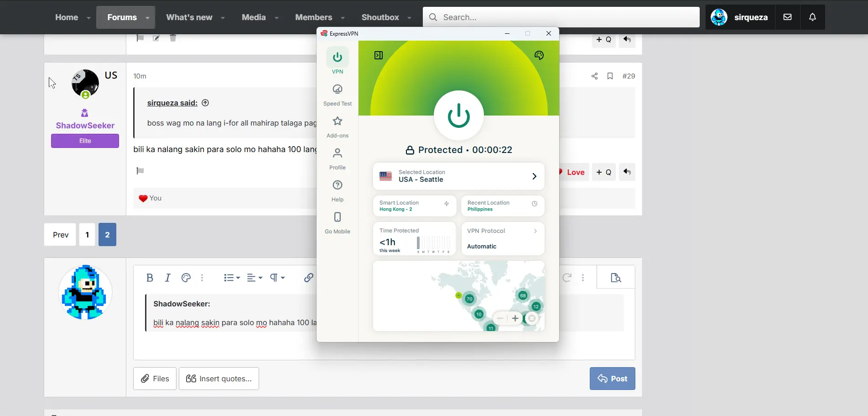Toggle editor Preview mode icon
This screenshot has width=868, height=416.
[616, 278]
